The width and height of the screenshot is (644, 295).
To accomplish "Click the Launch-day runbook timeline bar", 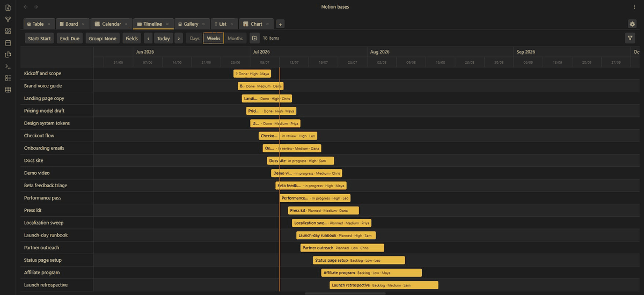I will 336,235.
